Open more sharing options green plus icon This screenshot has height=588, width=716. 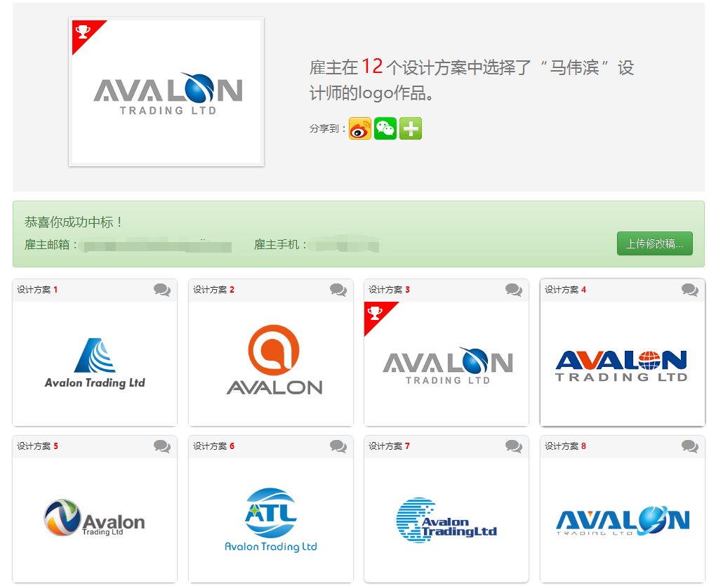tap(411, 128)
